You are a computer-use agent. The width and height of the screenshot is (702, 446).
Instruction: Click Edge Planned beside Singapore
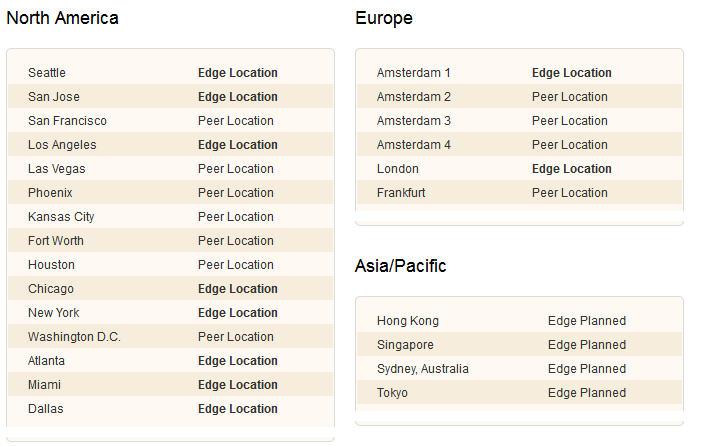click(x=587, y=345)
